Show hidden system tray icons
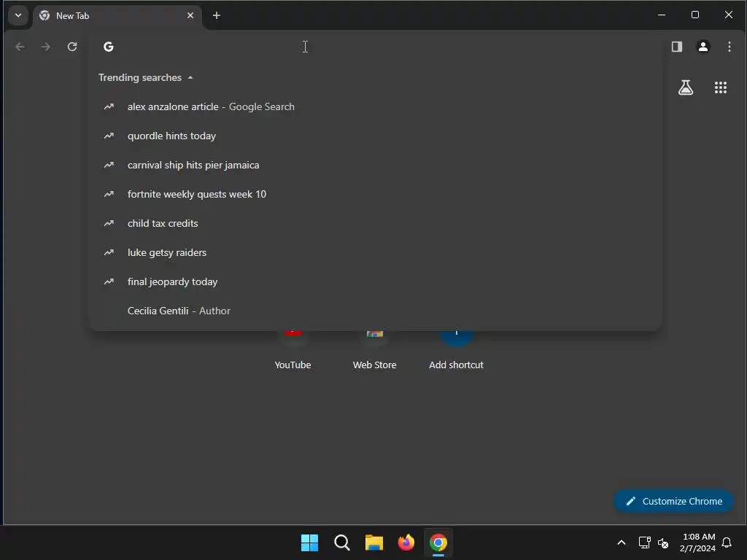747x560 pixels. coord(622,542)
